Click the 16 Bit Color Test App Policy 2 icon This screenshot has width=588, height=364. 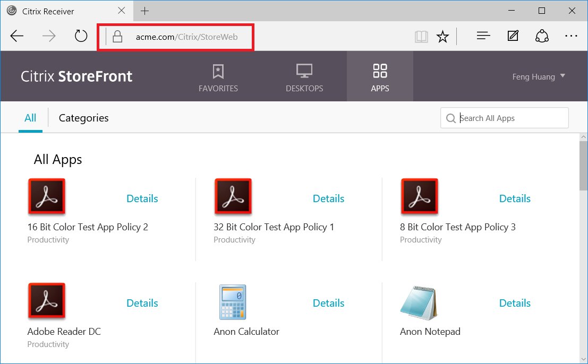pos(47,196)
